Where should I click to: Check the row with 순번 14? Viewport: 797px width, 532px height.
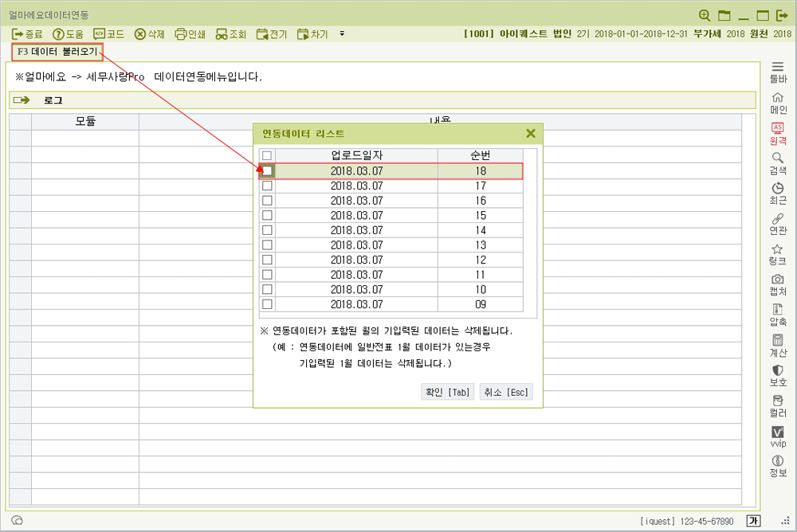pos(267,230)
